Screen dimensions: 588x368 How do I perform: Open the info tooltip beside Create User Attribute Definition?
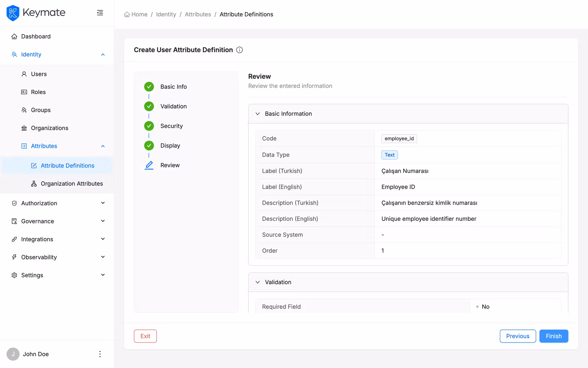pyautogui.click(x=239, y=50)
